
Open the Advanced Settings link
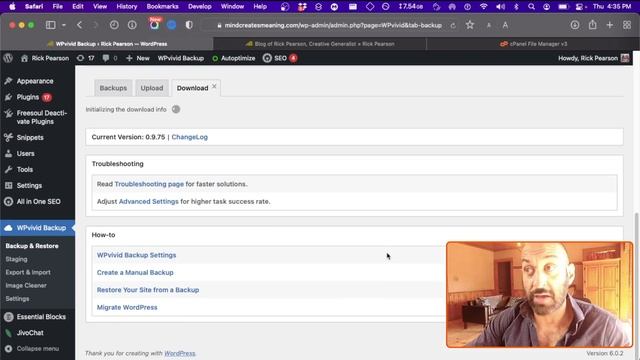click(x=149, y=202)
